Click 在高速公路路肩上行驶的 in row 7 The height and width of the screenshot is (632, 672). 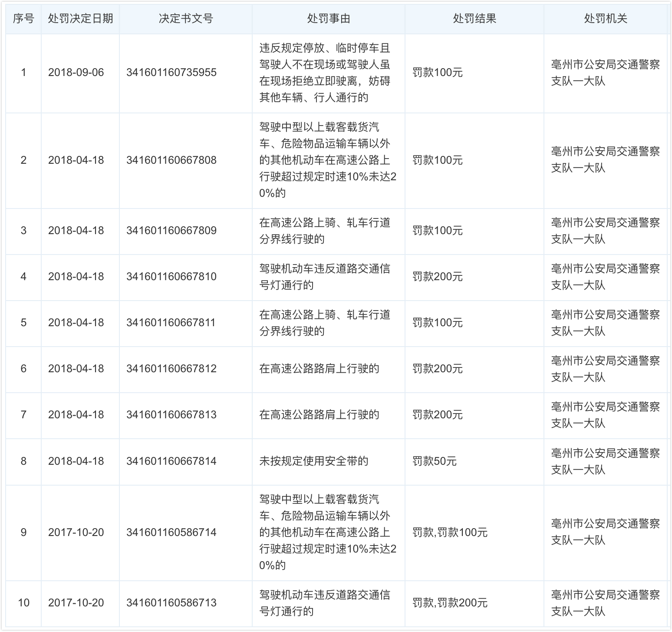point(319,415)
